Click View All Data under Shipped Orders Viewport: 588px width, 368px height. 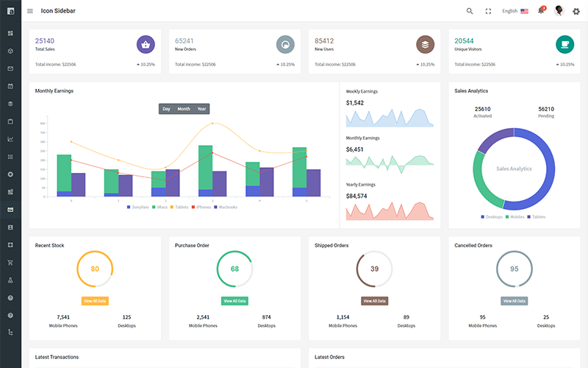click(x=374, y=301)
